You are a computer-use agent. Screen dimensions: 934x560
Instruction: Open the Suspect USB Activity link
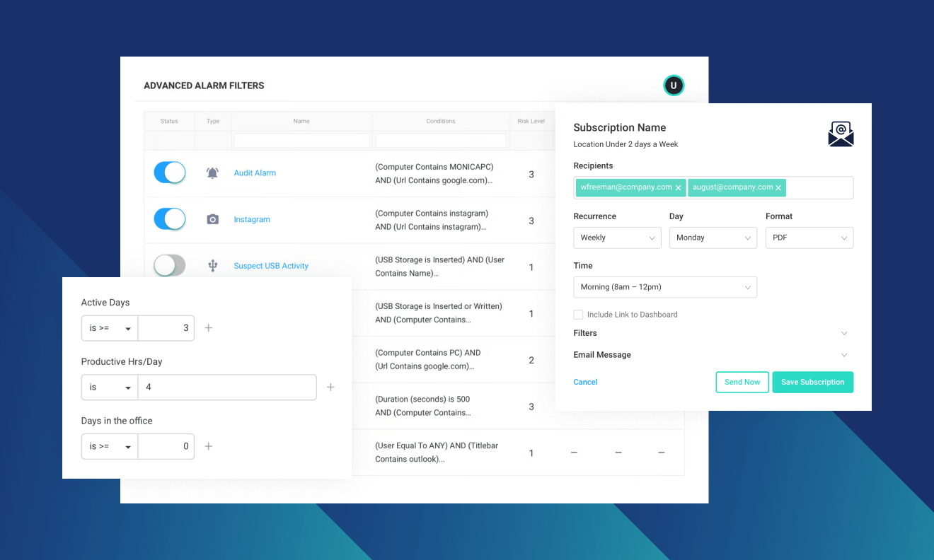pos(271,266)
